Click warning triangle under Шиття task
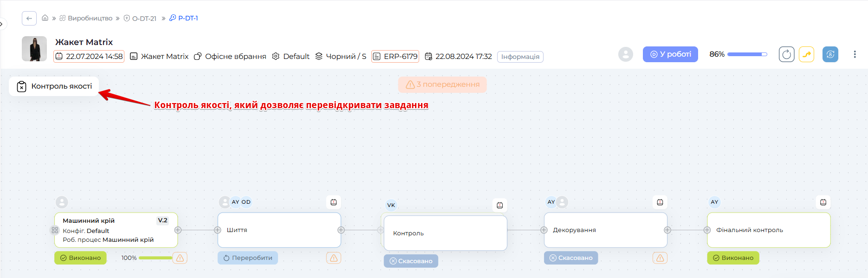The image size is (868, 278). (x=333, y=258)
